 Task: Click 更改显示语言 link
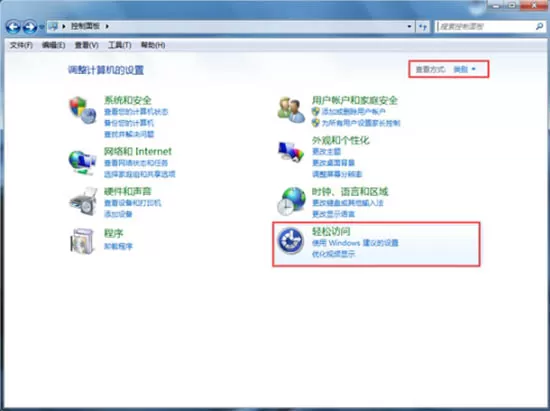pos(334,214)
